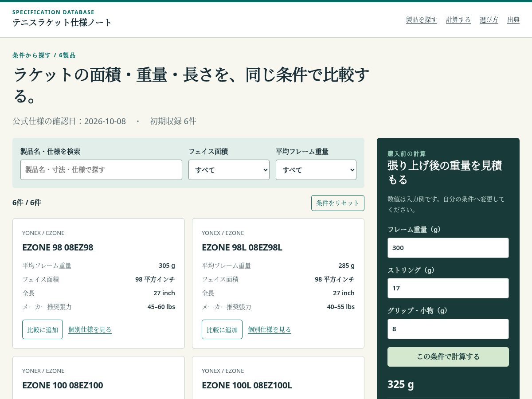Screen dimensions: 532x399
Task: Click the フレーム重量（g） input showing 300
Action: coord(448,248)
